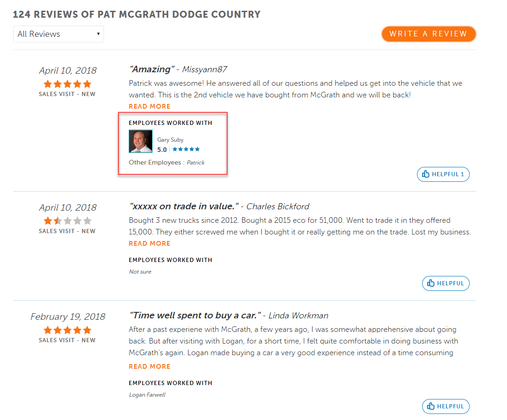The image size is (507, 420).
Task: Expand Read More on the "Amazing" review
Action: [149, 106]
